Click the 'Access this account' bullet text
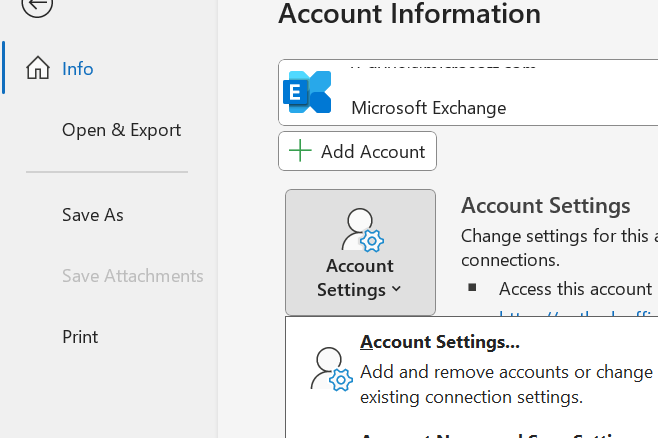This screenshot has width=658, height=440. 575,289
